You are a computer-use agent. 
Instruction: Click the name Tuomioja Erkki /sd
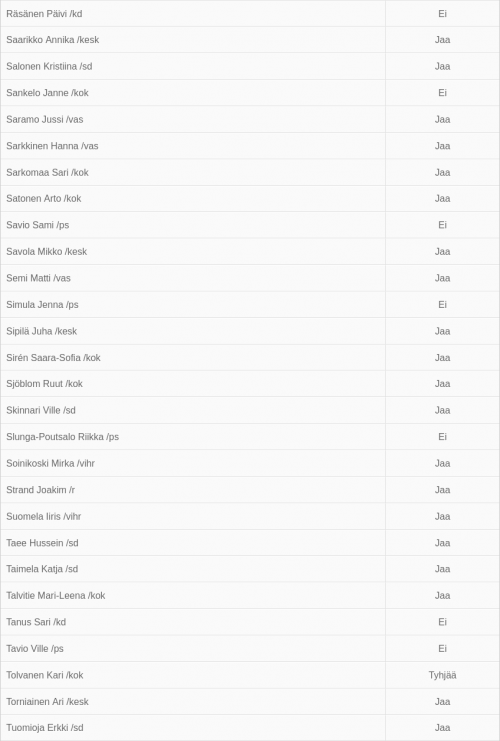(44, 728)
